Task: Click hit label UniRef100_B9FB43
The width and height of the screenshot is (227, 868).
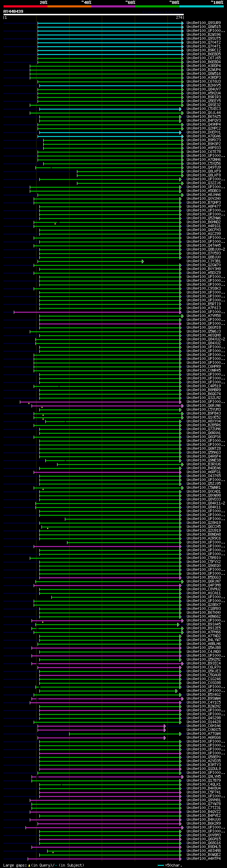Action: pyautogui.click(x=204, y=414)
